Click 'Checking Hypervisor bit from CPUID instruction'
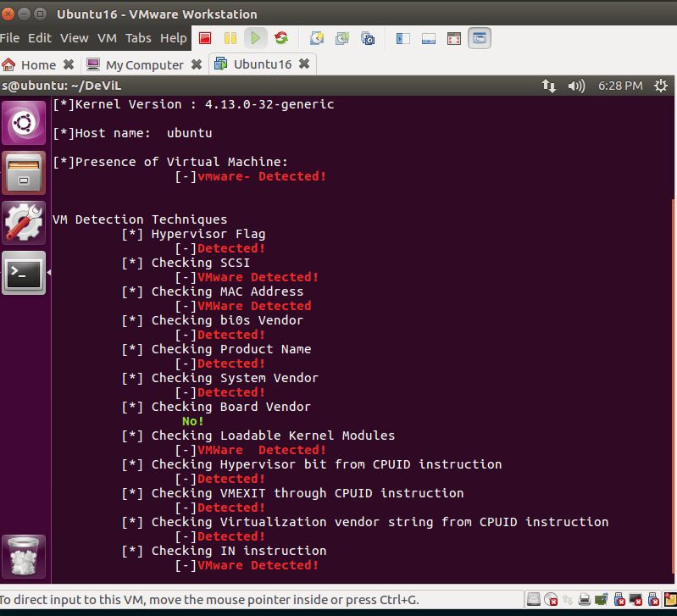Screen dimensions: 677x616 311,464
